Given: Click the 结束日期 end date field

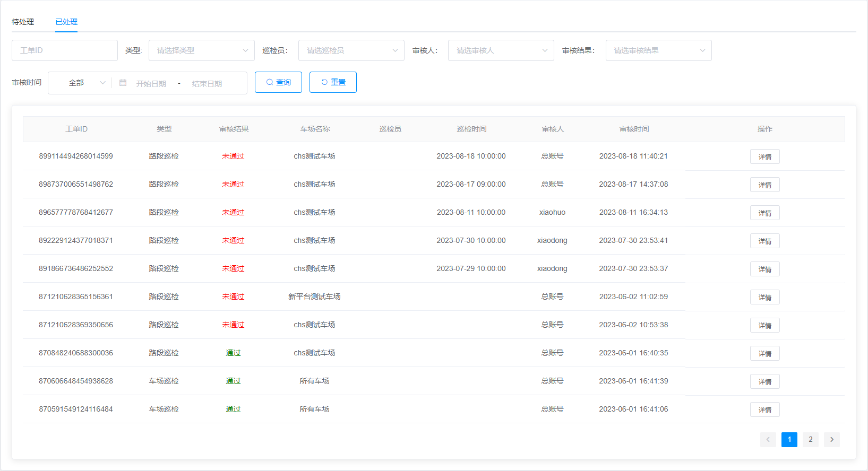Looking at the screenshot, I should [207, 83].
